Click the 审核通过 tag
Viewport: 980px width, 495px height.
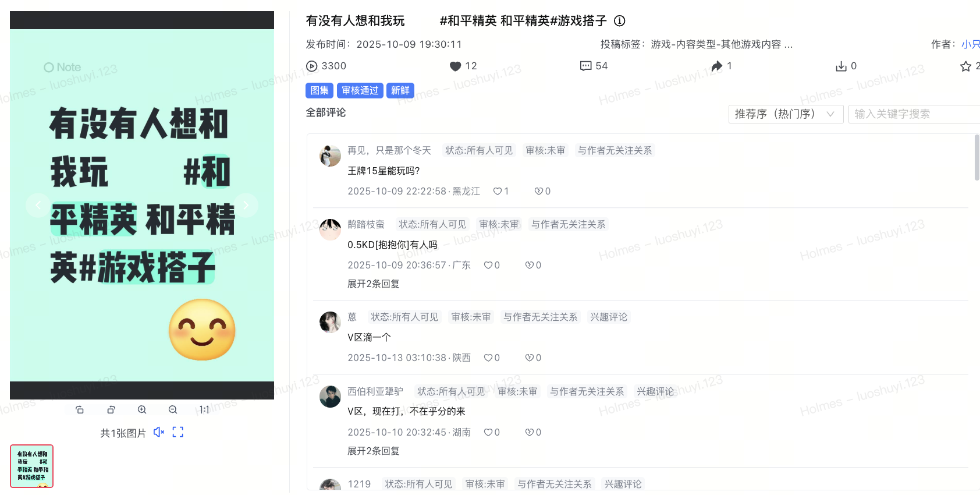(360, 91)
